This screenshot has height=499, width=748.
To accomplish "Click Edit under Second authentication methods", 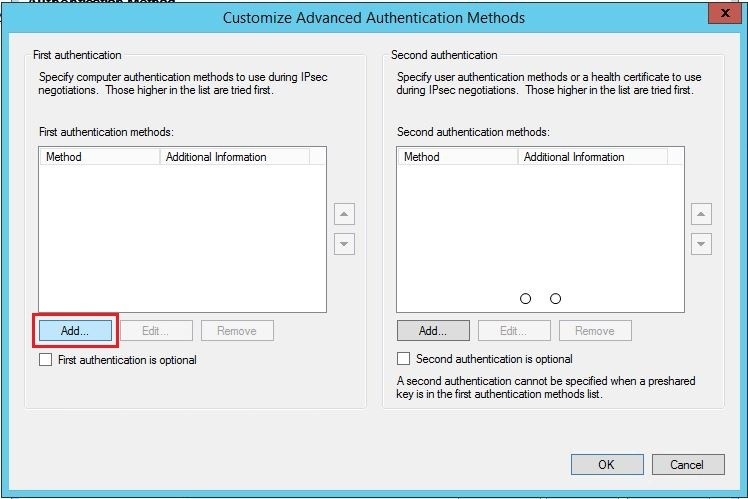I will [514, 331].
